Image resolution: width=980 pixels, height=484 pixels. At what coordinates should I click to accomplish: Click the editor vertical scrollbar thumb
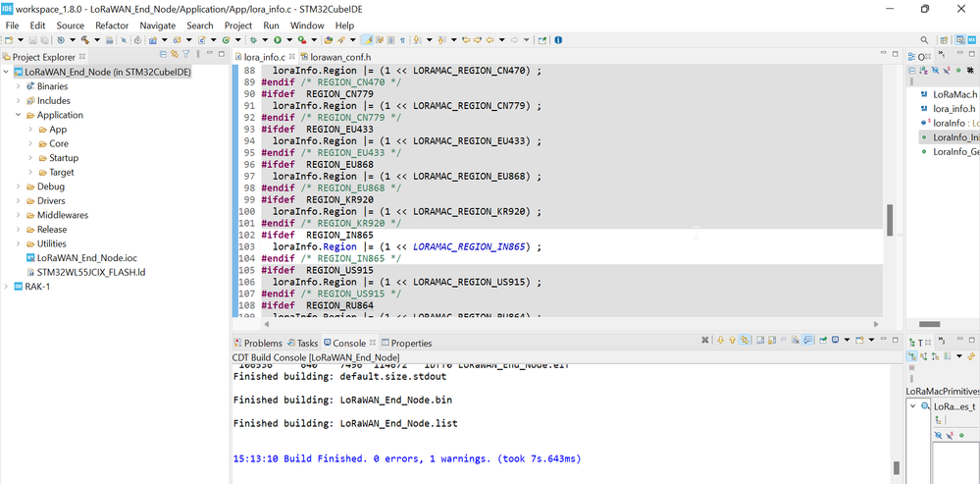click(890, 220)
